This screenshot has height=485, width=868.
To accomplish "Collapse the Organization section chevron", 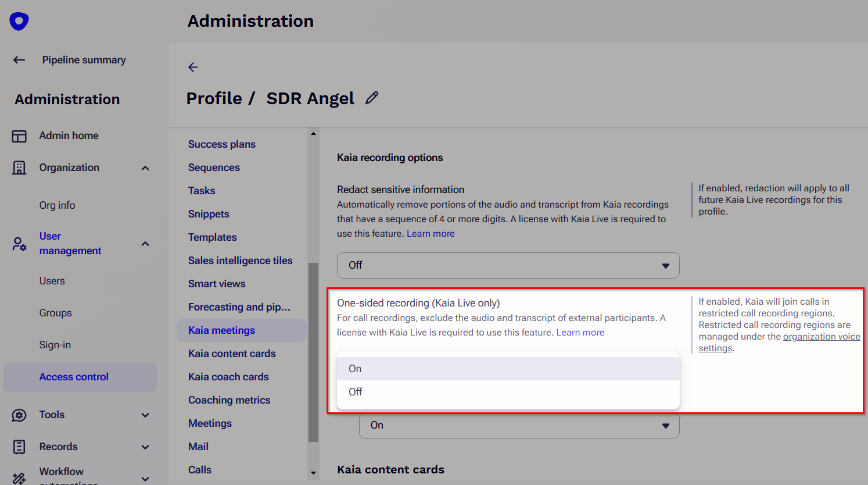I will tap(145, 168).
